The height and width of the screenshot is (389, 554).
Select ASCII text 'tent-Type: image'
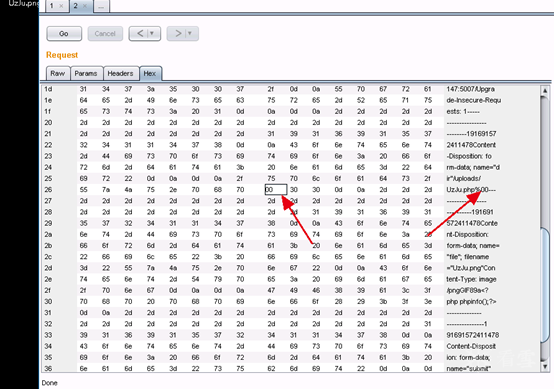click(471, 279)
